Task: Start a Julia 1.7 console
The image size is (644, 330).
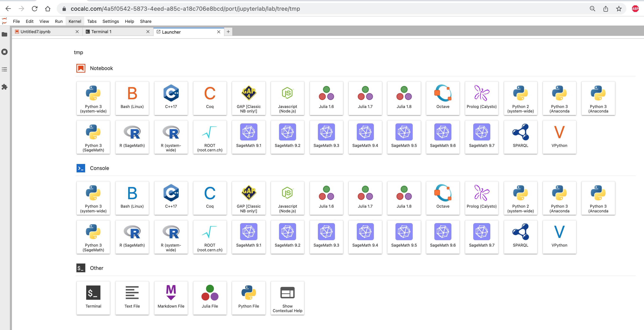Action: click(365, 198)
